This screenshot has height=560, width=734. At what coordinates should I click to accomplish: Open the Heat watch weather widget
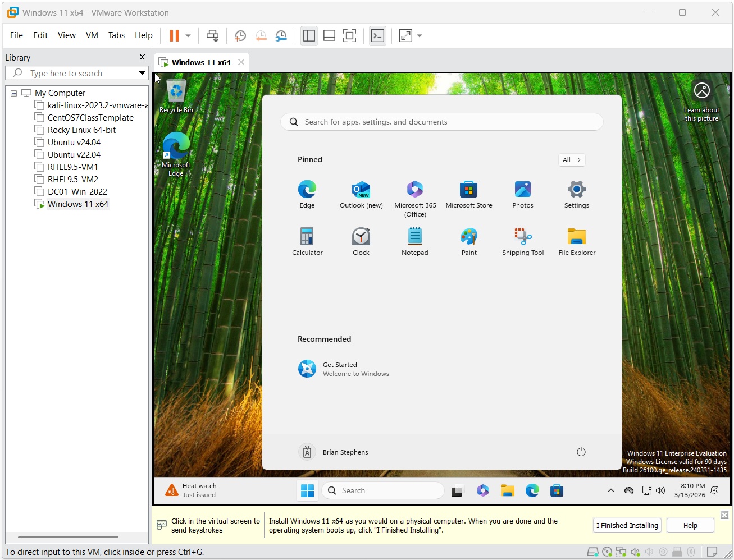pos(191,490)
